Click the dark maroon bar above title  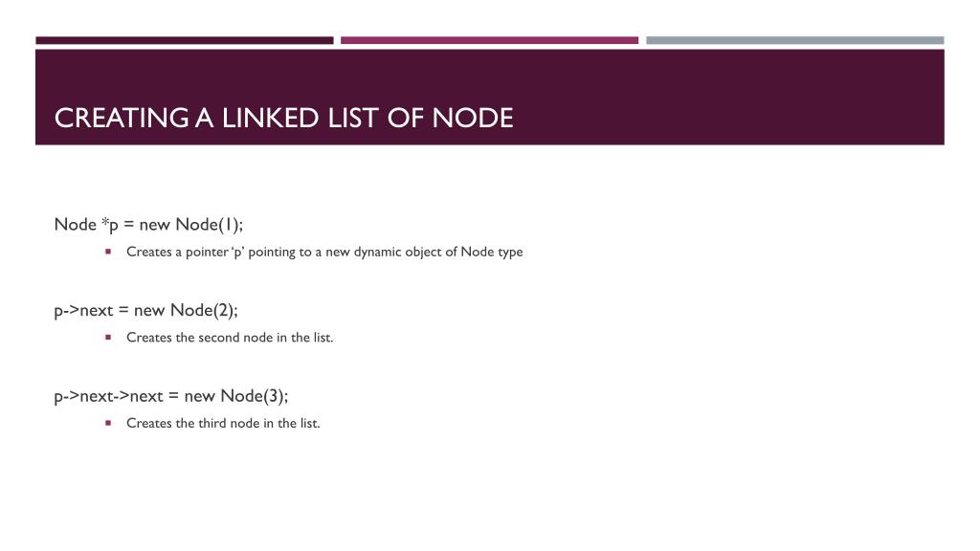[185, 40]
